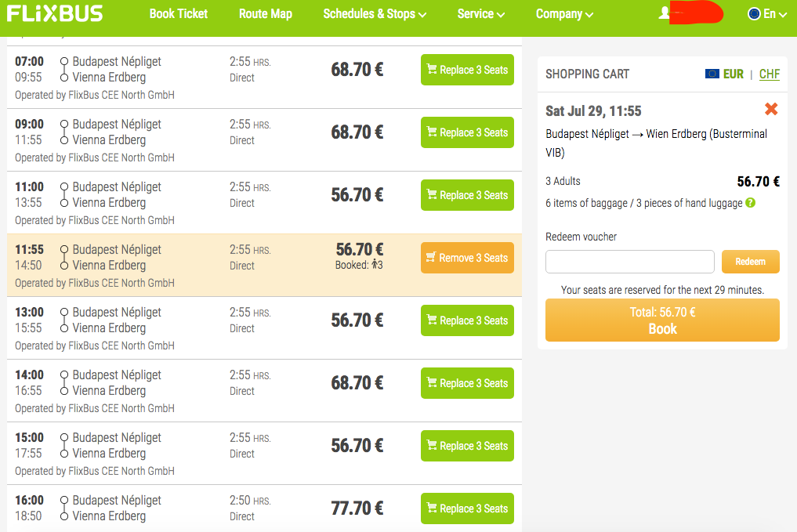Viewport: 797px width, 532px height.
Task: Expand the Company dropdown
Action: coord(564,14)
